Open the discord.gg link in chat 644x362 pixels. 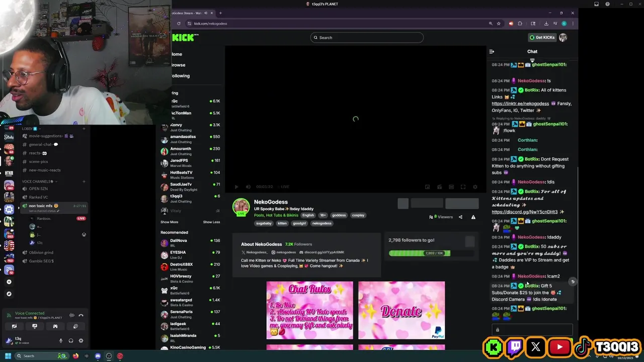point(525,212)
